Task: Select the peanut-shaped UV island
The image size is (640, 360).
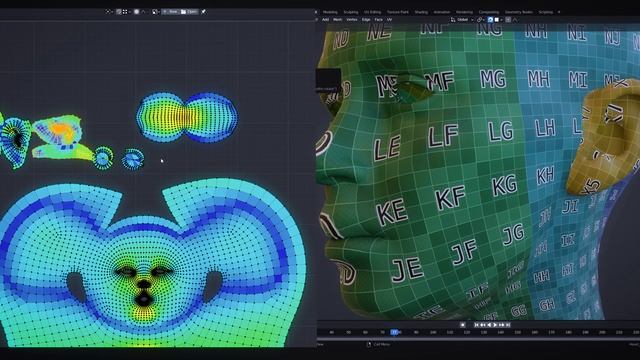Action: 187,118
